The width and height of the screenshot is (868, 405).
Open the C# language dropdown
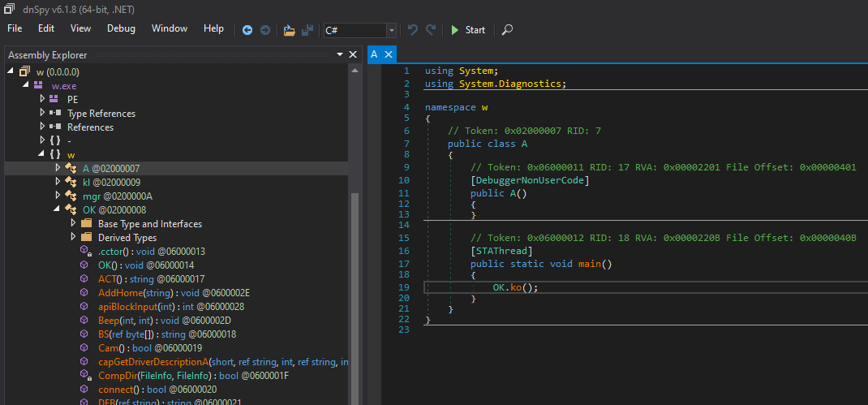click(392, 30)
